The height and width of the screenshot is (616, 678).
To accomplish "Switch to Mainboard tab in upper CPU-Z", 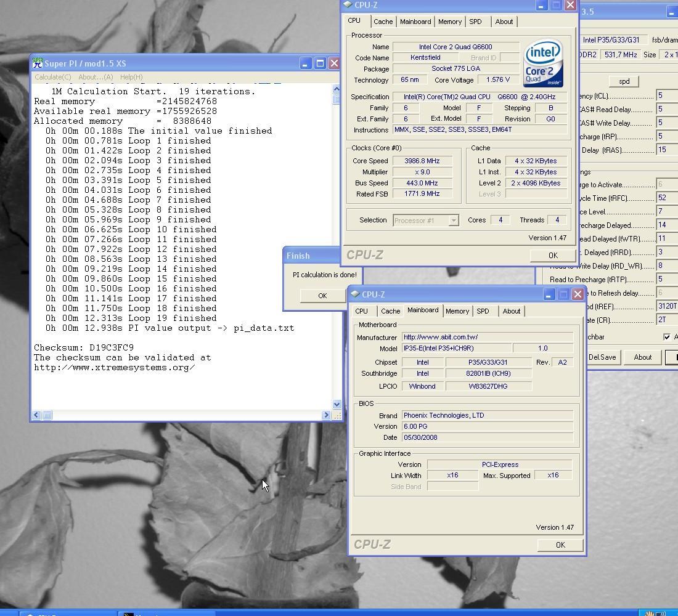I will [x=415, y=22].
